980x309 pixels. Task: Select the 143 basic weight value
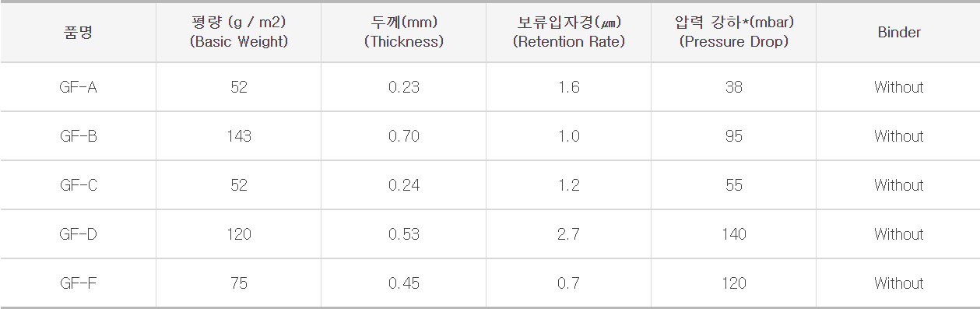click(x=239, y=136)
